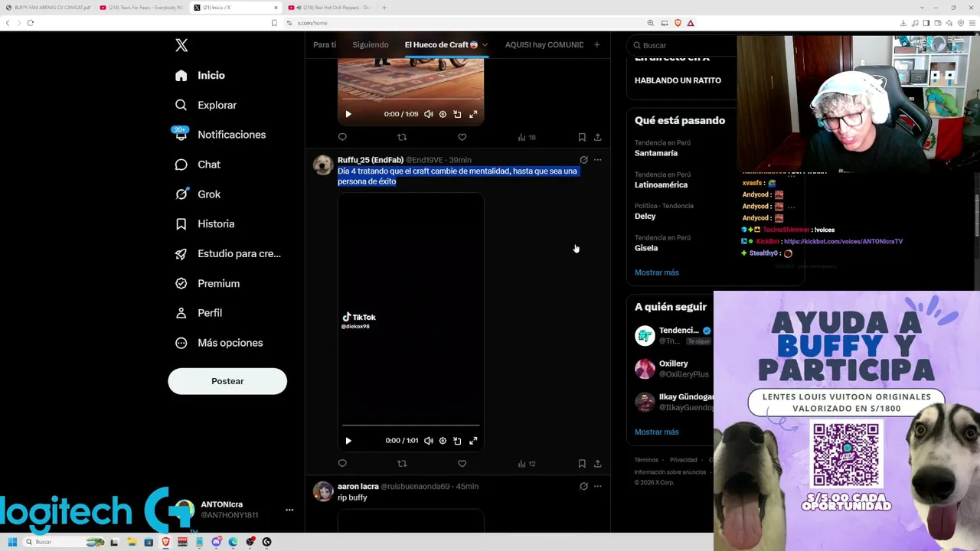Mute the top video with 1:09 duration
The height and width of the screenshot is (551, 980).
[x=429, y=114]
